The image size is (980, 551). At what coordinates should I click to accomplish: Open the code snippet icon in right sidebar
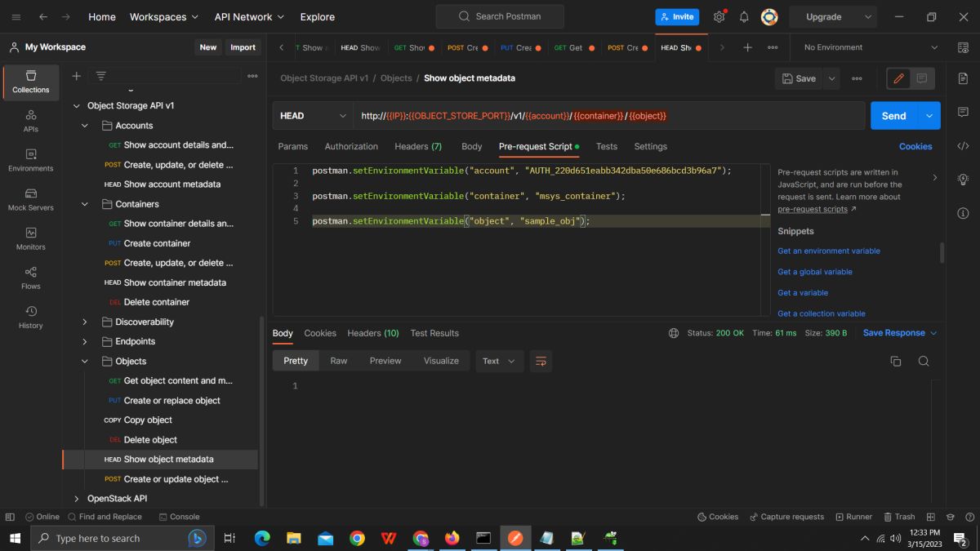963,146
